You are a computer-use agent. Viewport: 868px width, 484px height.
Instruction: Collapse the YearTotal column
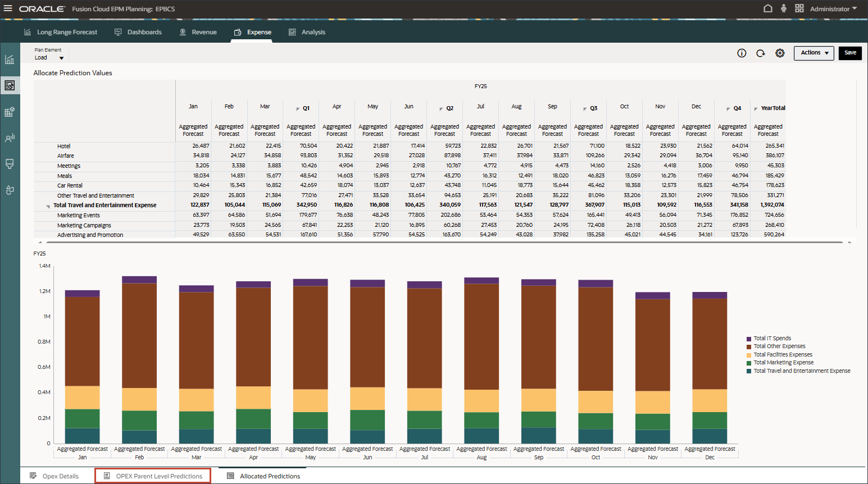[x=756, y=109]
